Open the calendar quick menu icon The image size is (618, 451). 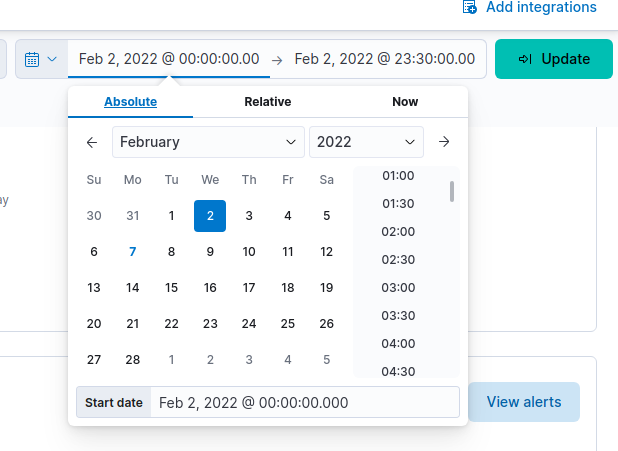pos(41,59)
